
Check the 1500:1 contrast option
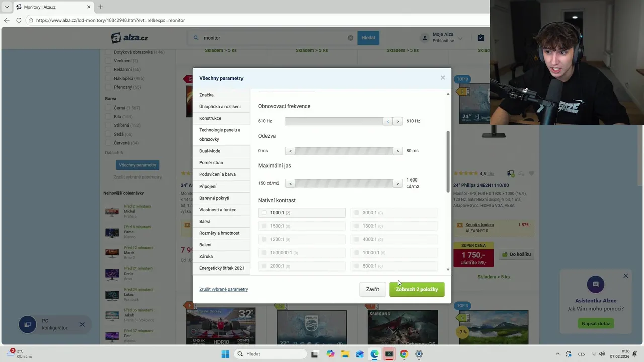pyautogui.click(x=264, y=226)
